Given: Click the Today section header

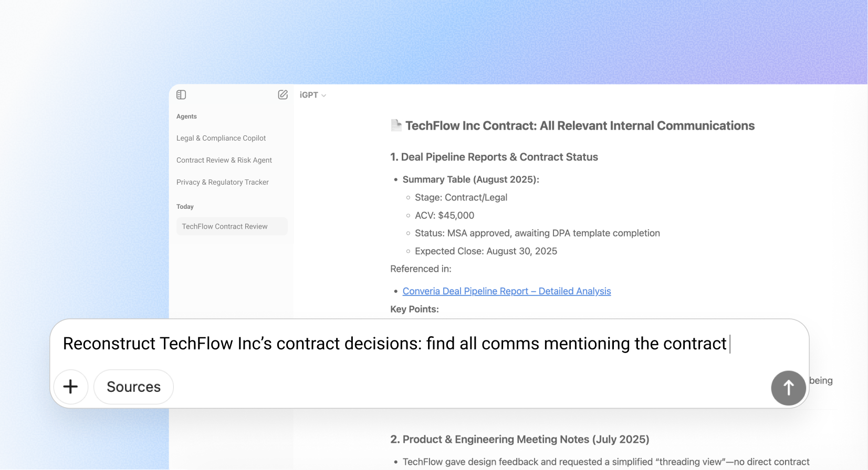Looking at the screenshot, I should pos(185,206).
